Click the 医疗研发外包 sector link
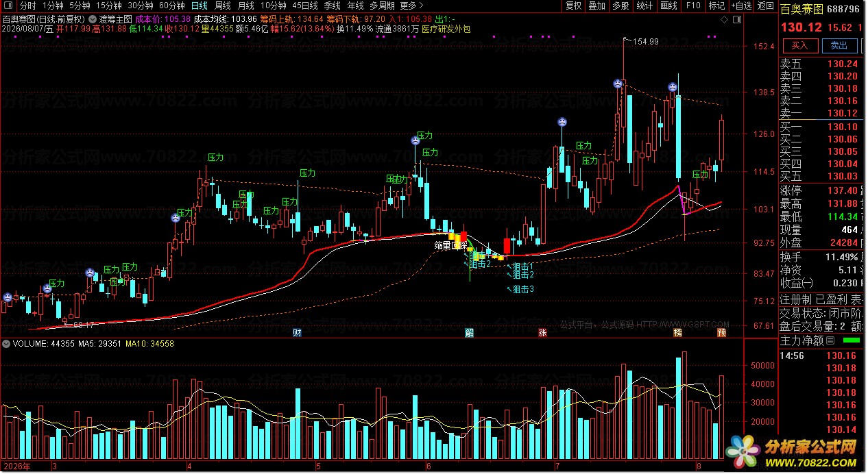The image size is (868, 474). [x=446, y=29]
